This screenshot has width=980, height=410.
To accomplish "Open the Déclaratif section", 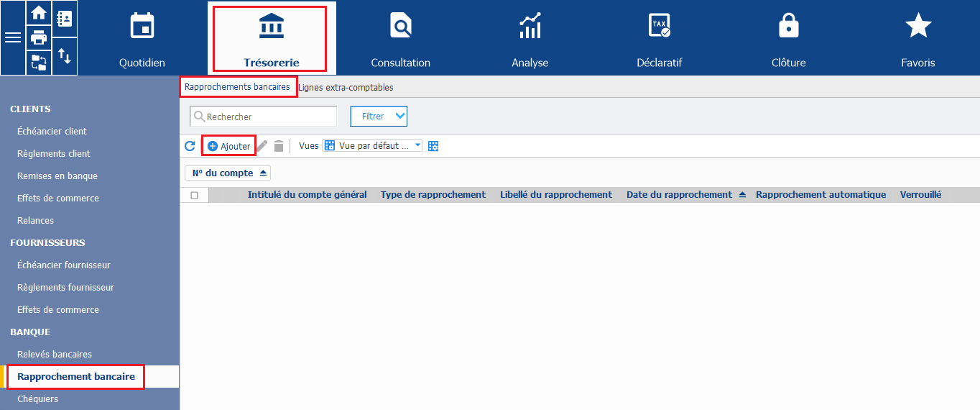I will pyautogui.click(x=660, y=40).
